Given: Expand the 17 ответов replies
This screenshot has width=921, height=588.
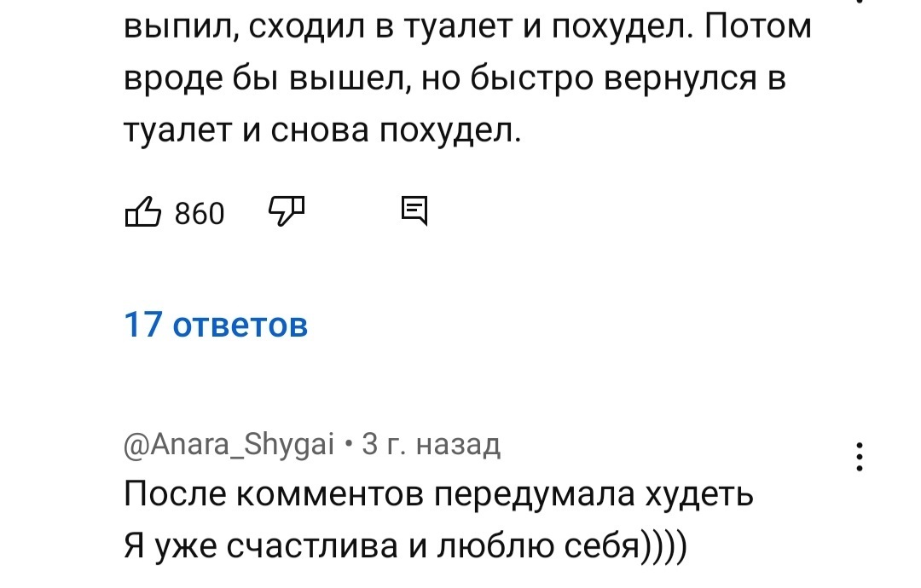Looking at the screenshot, I should [x=216, y=325].
